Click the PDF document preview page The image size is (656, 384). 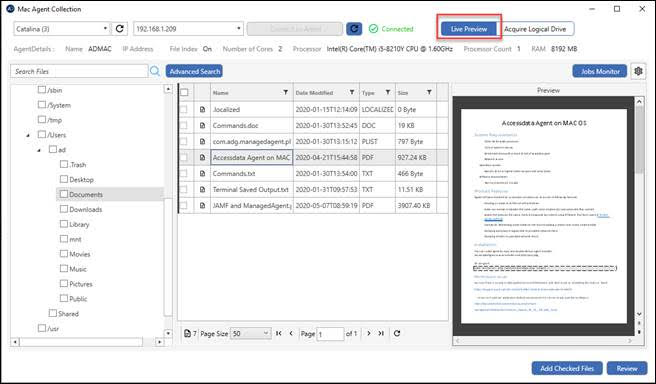tap(544, 216)
